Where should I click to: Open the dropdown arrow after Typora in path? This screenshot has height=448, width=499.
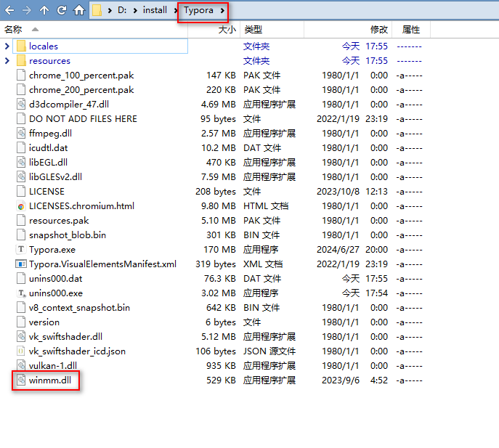point(222,10)
